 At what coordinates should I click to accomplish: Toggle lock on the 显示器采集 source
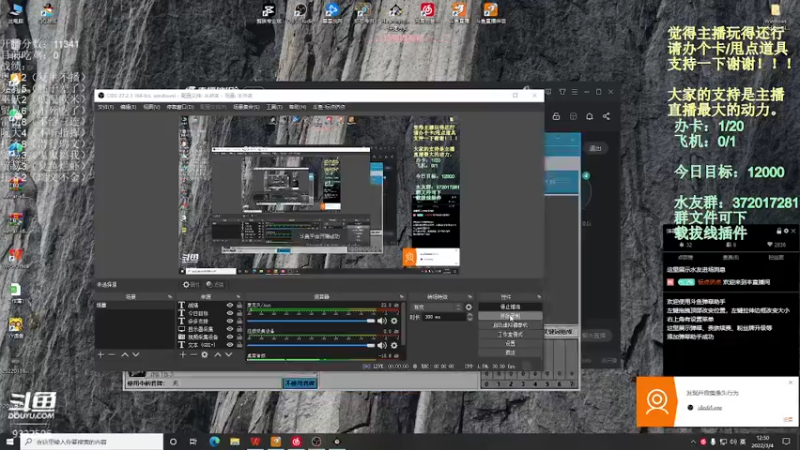239,329
